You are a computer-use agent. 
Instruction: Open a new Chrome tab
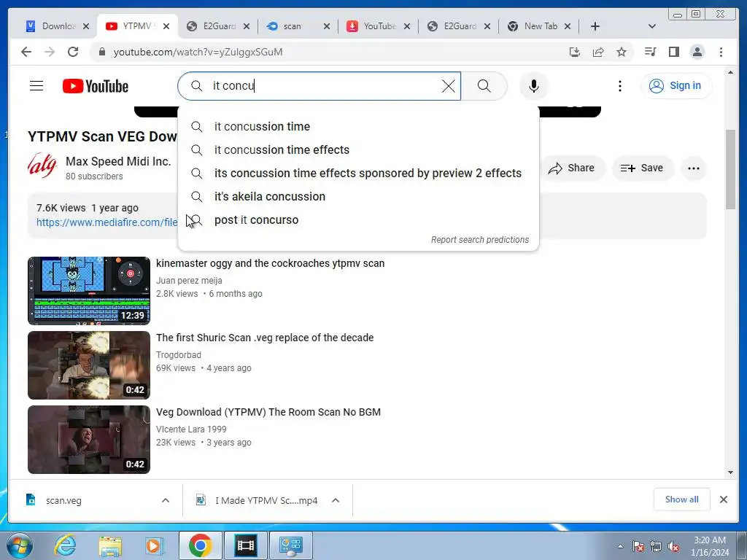pyautogui.click(x=595, y=26)
